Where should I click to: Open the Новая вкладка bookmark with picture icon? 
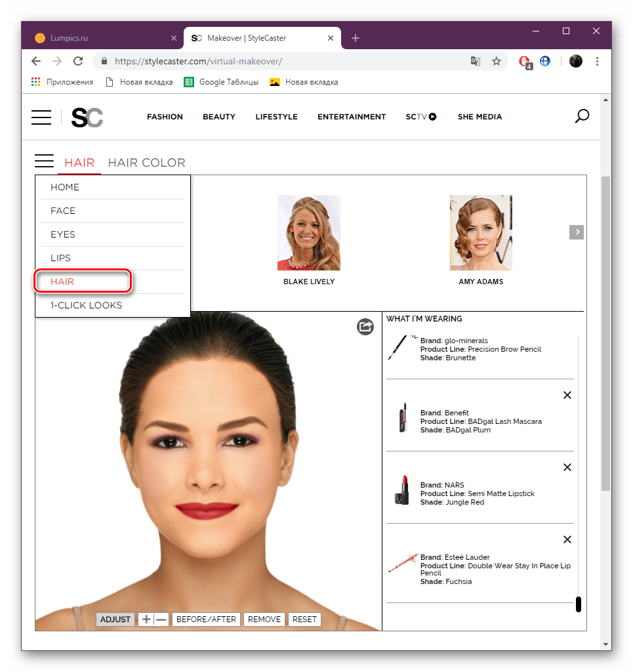coord(304,82)
